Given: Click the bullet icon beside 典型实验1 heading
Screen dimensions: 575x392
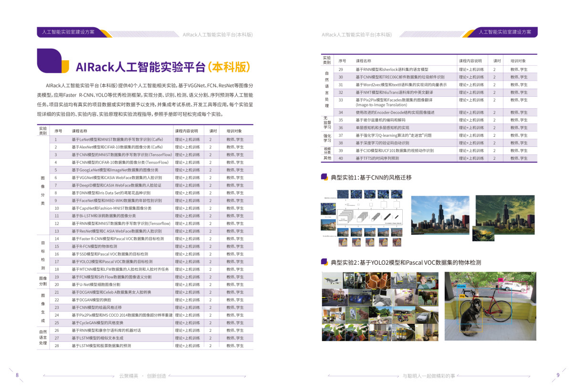Looking at the screenshot, I should [324, 177].
